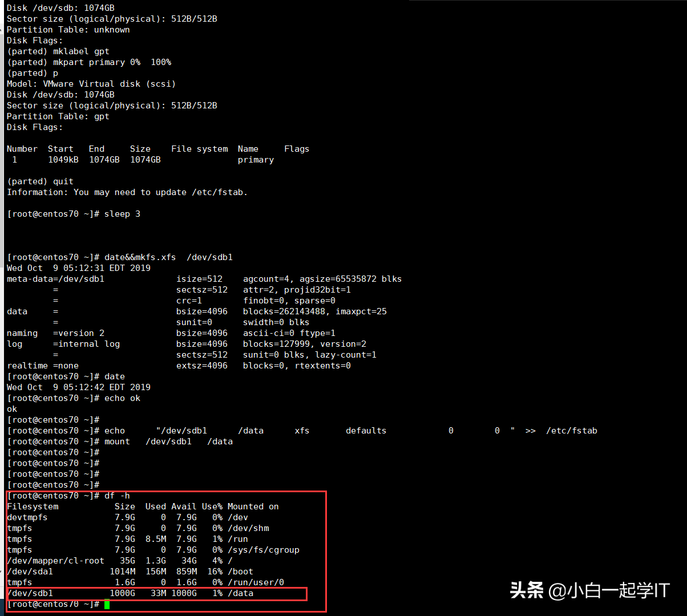This screenshot has height=616, width=687.
Task: Select the '(parted) mklabel gpt' line
Action: (x=58, y=51)
